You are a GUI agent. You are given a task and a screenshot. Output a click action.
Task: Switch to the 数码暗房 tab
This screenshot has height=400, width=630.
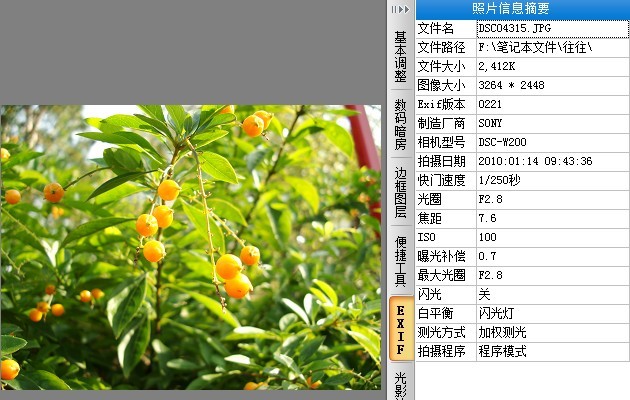pos(401,124)
